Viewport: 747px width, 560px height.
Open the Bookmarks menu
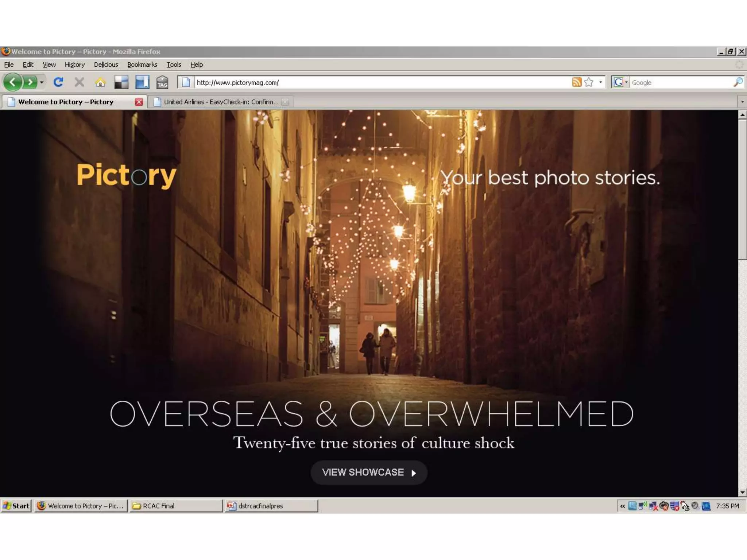click(142, 65)
